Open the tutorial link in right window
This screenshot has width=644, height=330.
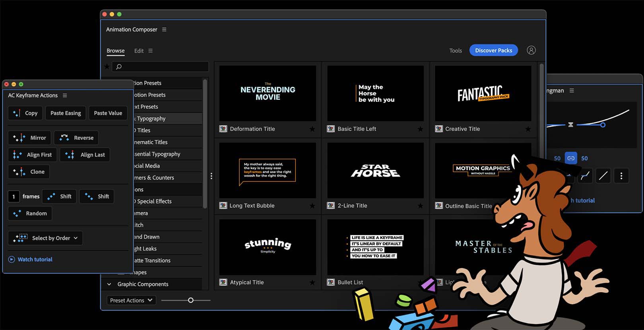pyautogui.click(x=582, y=200)
